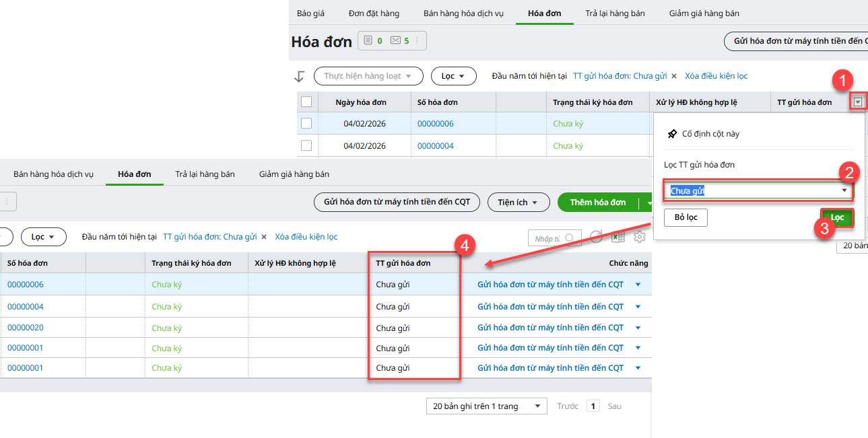Screen dimensions: 868x438
Task: Open the settings gear above the table
Action: pyautogui.click(x=639, y=238)
